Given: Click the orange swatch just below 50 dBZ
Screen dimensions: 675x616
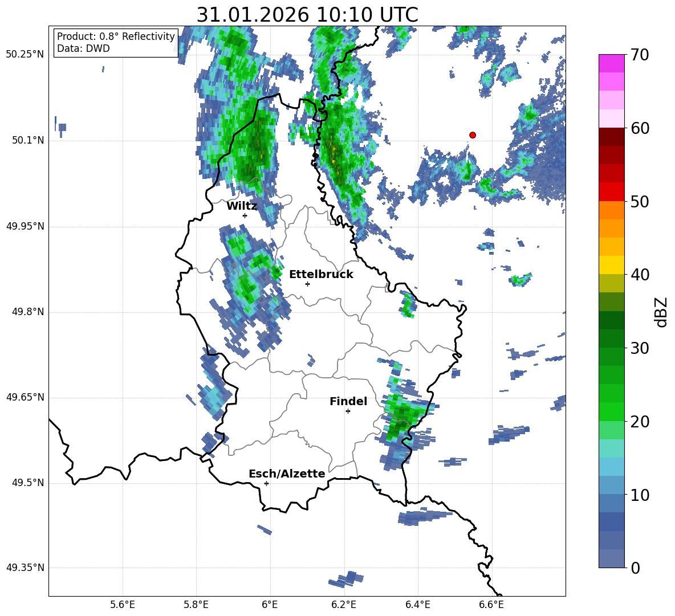Looking at the screenshot, I should [611, 210].
